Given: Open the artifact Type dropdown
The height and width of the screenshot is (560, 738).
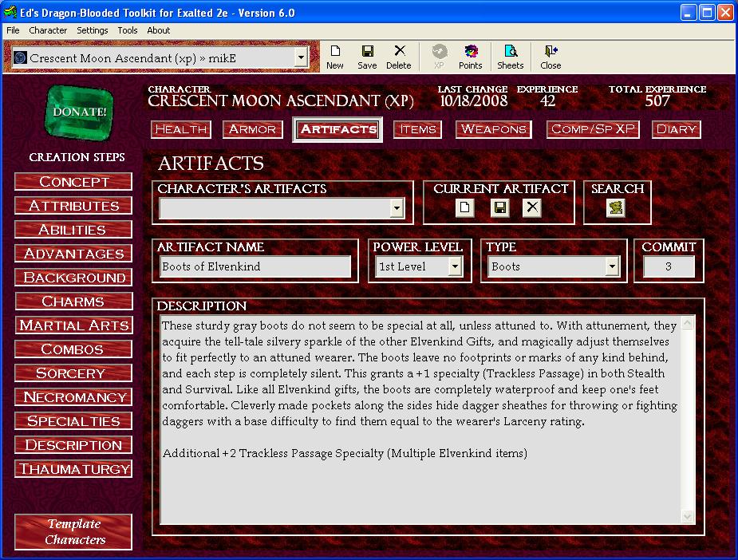Looking at the screenshot, I should 612,267.
